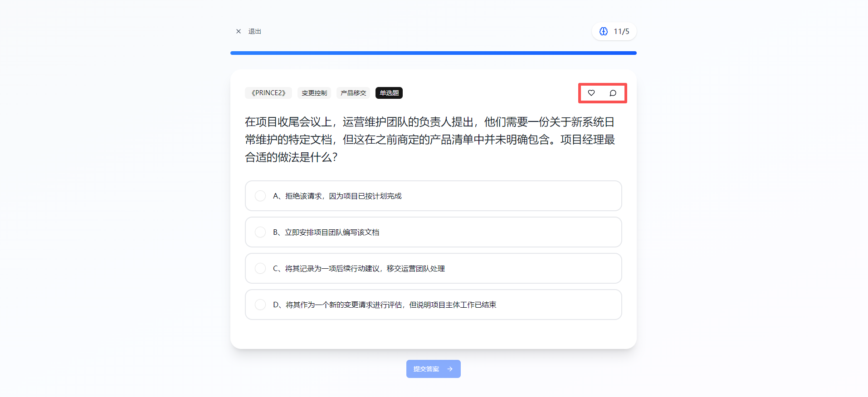Mark option D's radio button
Screen dimensions: 868x397
click(x=260, y=305)
